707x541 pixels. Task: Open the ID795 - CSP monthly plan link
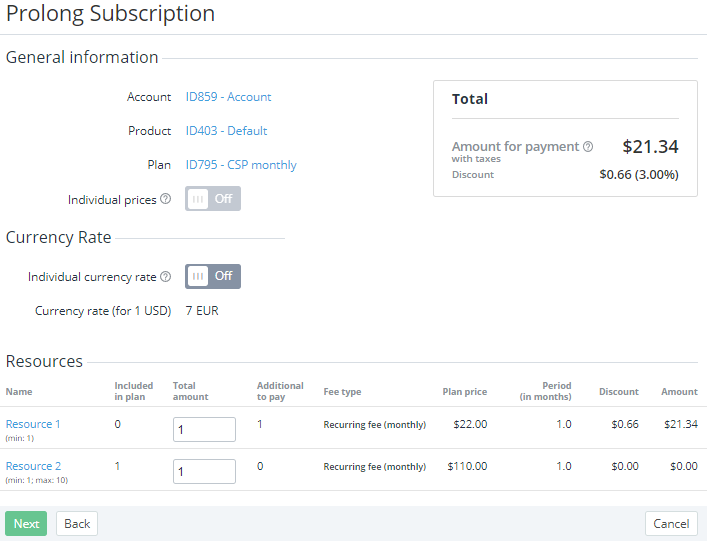[241, 165]
